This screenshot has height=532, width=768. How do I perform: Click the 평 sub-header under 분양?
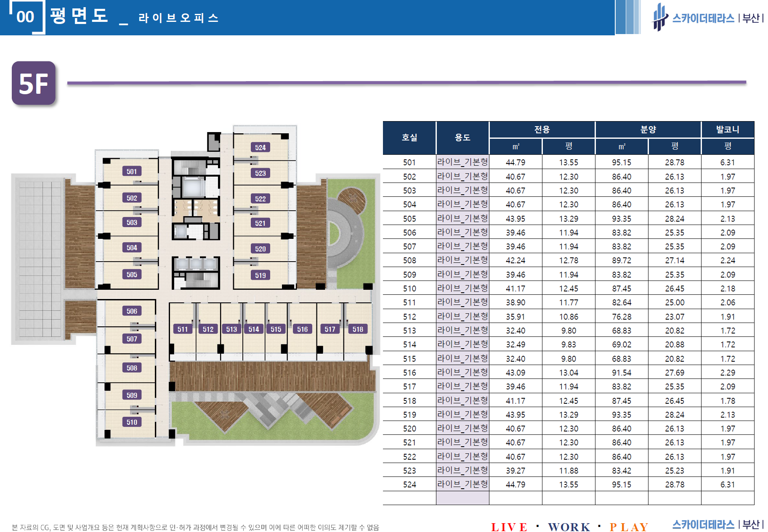pos(675,146)
